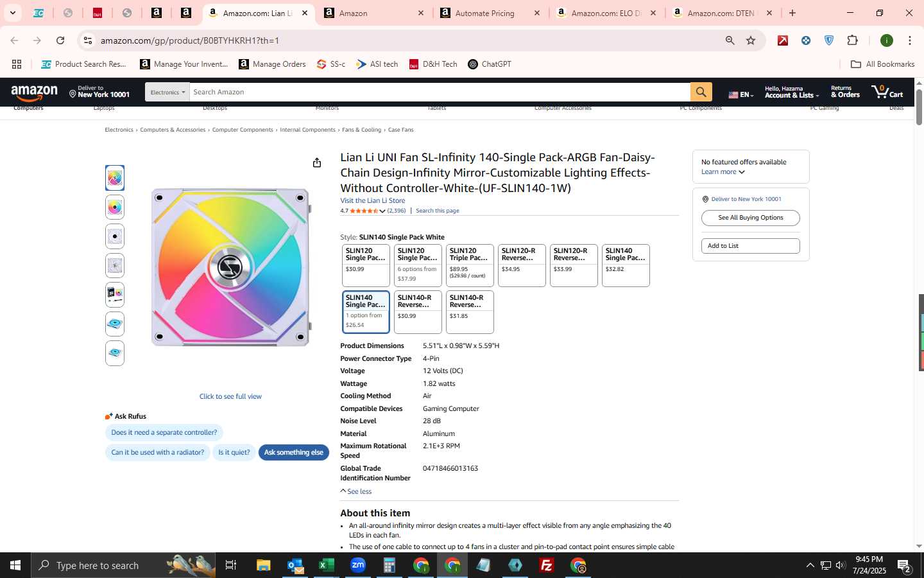Click the Chrome zoom magnifier icon in address bar
Viewport: 924px width, 578px height.
[730, 40]
